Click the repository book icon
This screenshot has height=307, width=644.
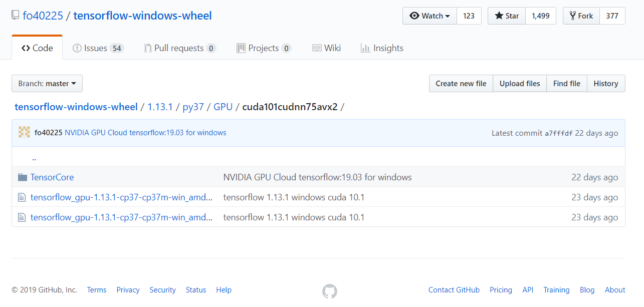coord(16,16)
